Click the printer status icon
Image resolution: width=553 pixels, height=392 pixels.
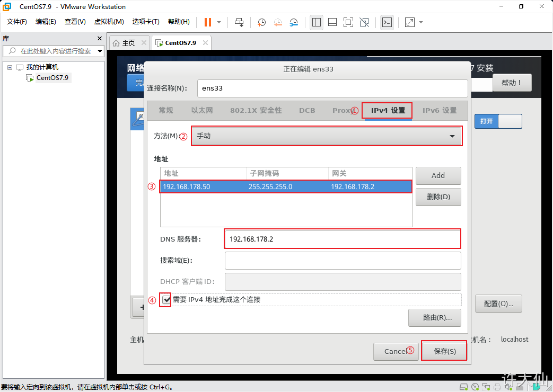coord(497,387)
